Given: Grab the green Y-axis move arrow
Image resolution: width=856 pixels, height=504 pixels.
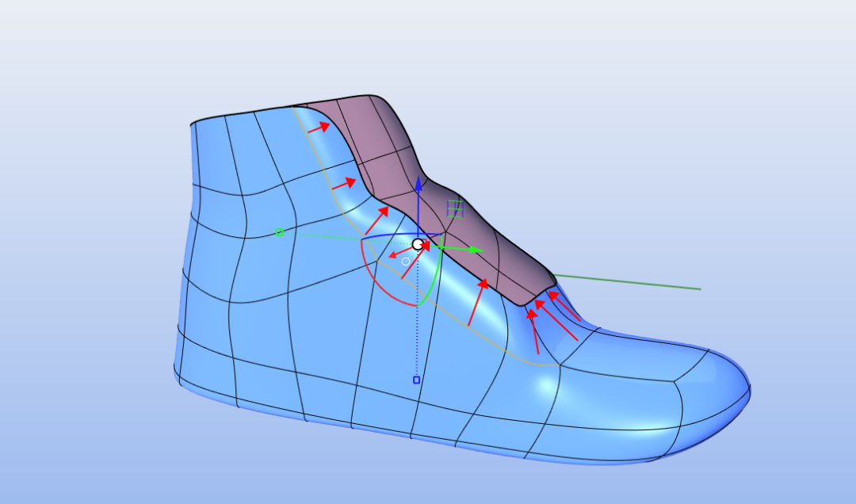Looking at the screenshot, I should point(476,250).
